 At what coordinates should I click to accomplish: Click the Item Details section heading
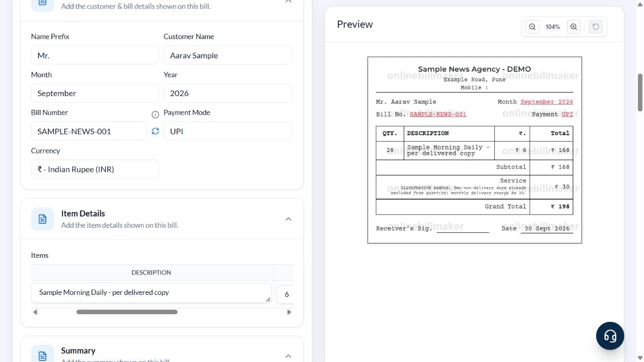pos(83,214)
